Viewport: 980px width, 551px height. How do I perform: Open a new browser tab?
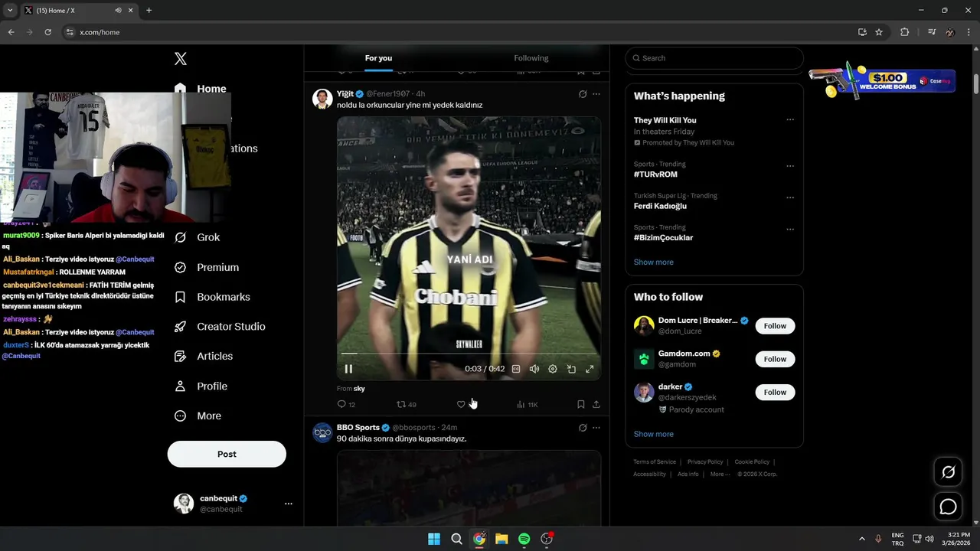pyautogui.click(x=149, y=11)
